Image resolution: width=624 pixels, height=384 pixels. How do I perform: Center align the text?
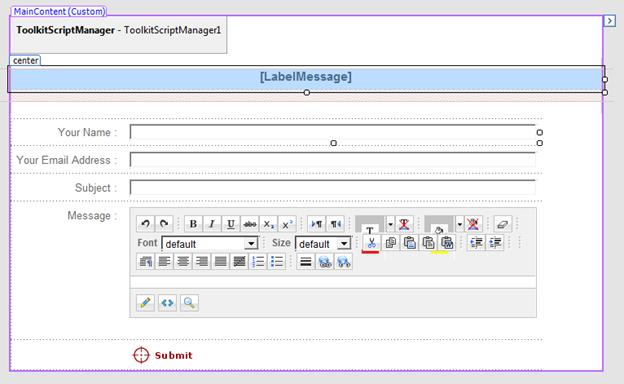click(x=183, y=261)
